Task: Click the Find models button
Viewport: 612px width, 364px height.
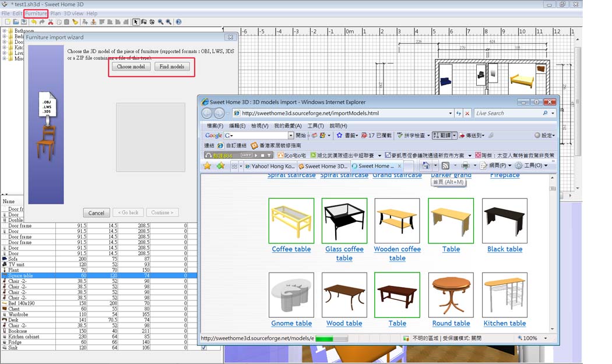Action: point(172,67)
